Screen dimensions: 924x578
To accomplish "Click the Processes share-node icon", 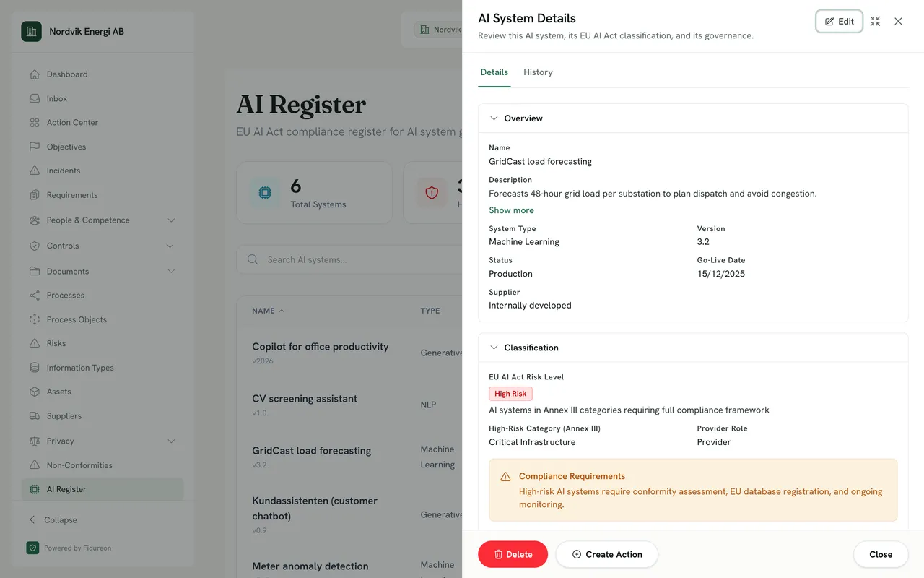I will tap(35, 296).
